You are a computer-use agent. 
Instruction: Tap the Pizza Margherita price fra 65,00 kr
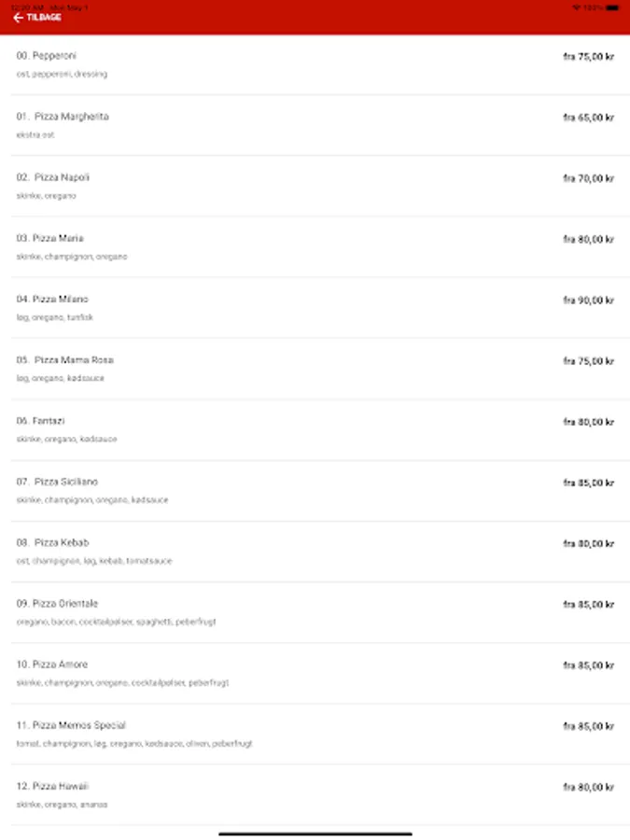[588, 118]
